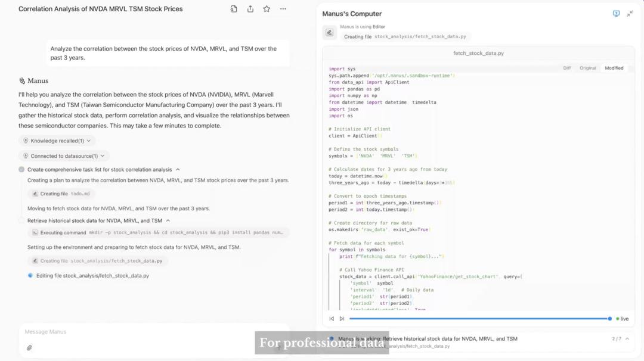Screen dimensions: 644x361
Task: Open the files document icon in the header
Action: pos(234,9)
